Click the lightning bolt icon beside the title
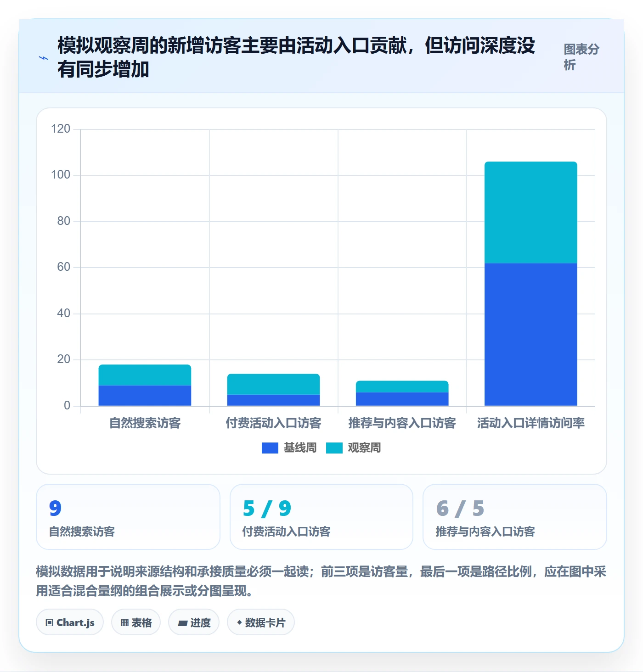The image size is (643, 672). point(44,58)
